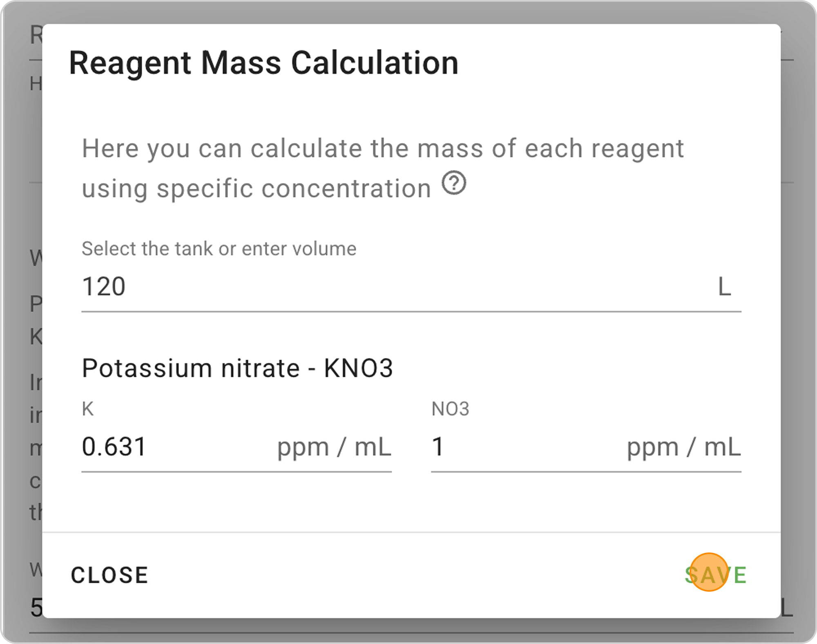Click the ppm / mL unit beside NO3 field
Screen dimensions: 817x644
[684, 447]
